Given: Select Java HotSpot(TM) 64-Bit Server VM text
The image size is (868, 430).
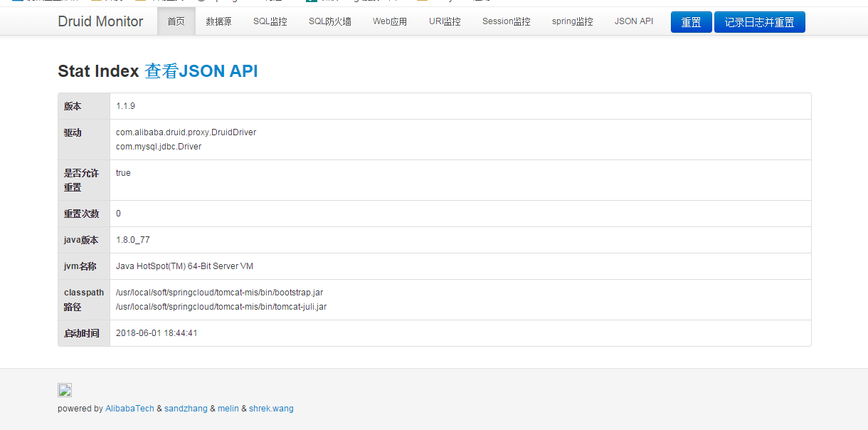Looking at the screenshot, I should (x=184, y=266).
